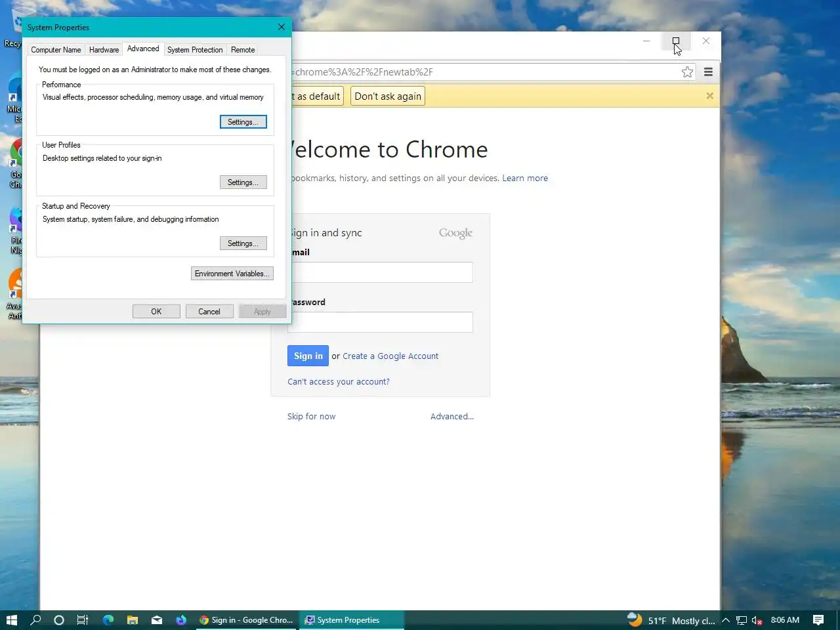840x630 pixels.
Task: Dismiss the default browser infobar
Action: point(709,96)
